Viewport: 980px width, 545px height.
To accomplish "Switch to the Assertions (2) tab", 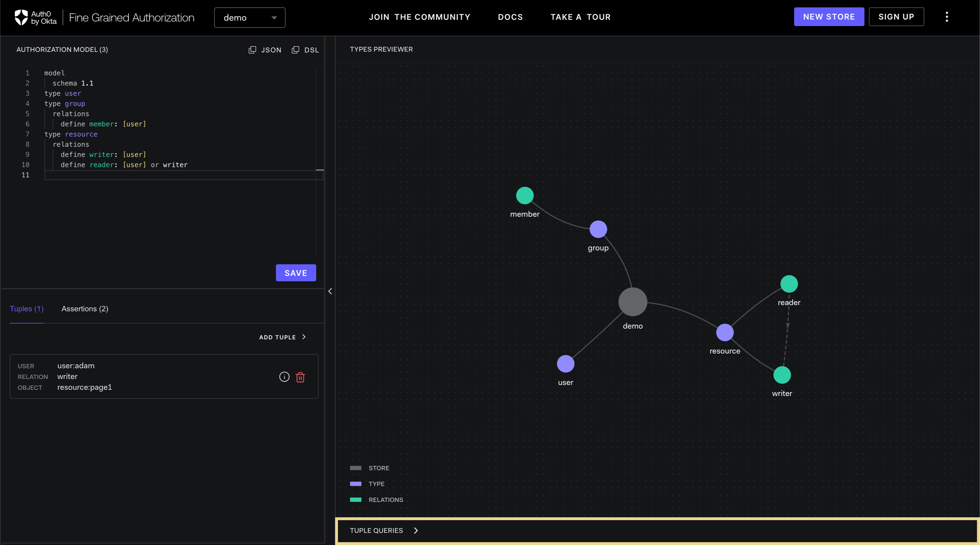I will point(85,308).
